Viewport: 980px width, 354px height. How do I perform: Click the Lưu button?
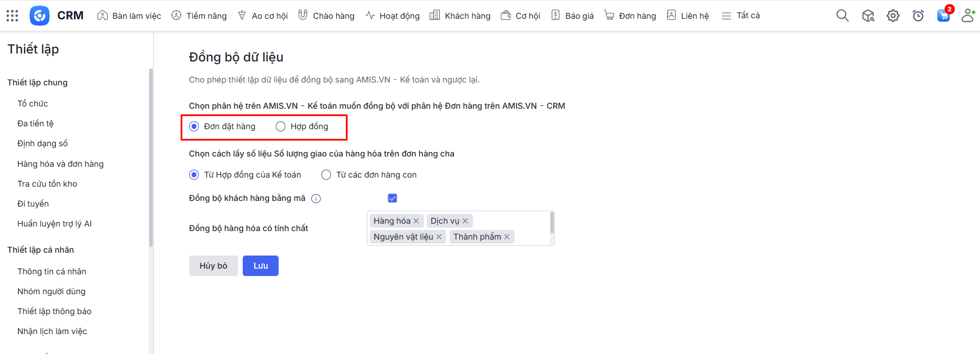pos(260,266)
